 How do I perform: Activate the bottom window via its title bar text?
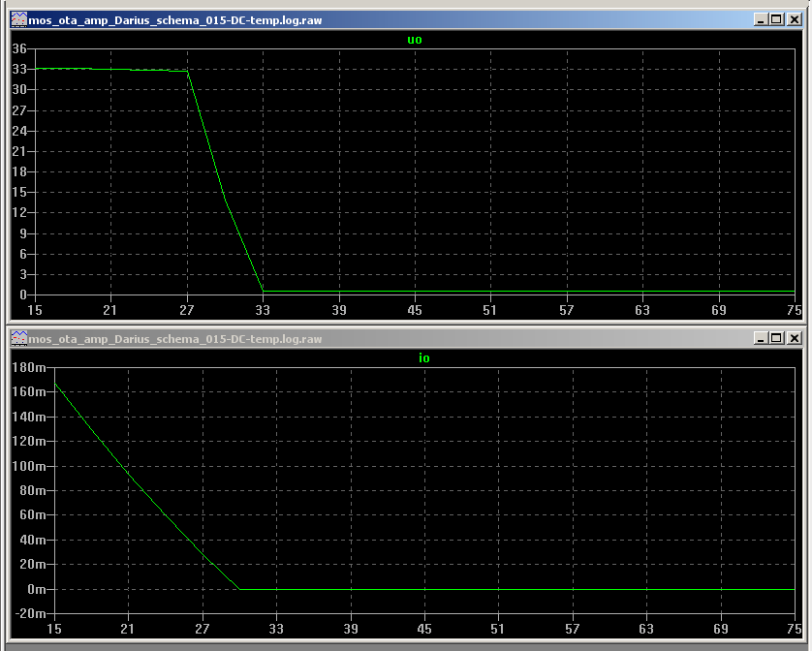(175, 339)
